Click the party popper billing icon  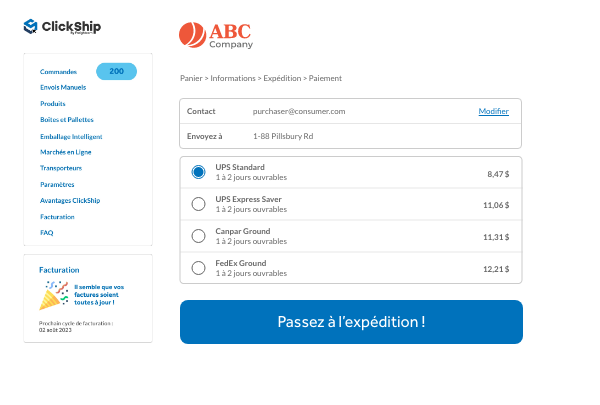[x=54, y=295]
